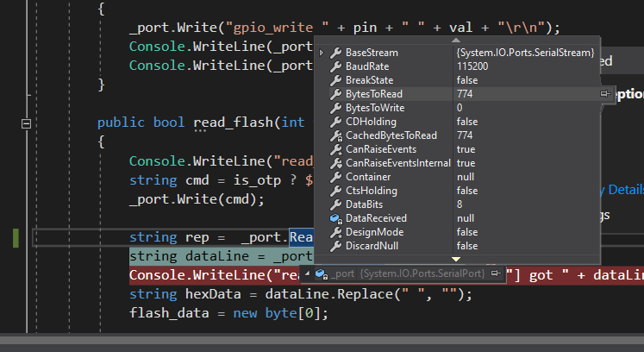The image size is (644, 352).
Task: Click the _port.Write(cmd) statement
Action: 197,199
